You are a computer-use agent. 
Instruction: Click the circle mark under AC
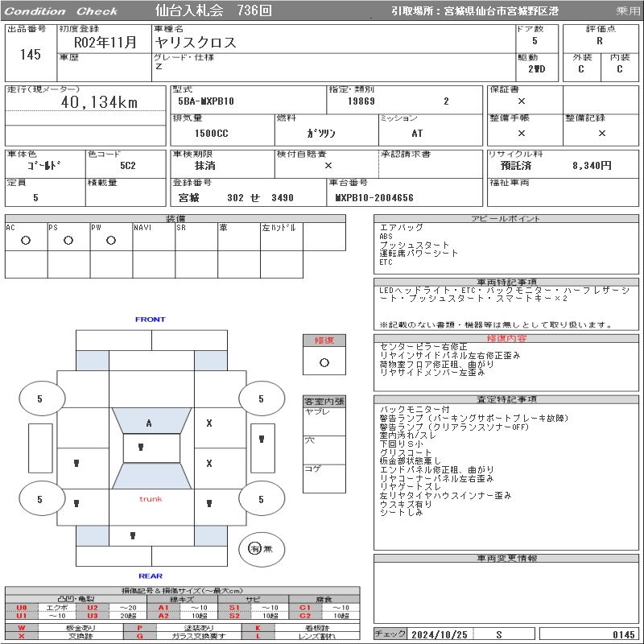(26, 241)
